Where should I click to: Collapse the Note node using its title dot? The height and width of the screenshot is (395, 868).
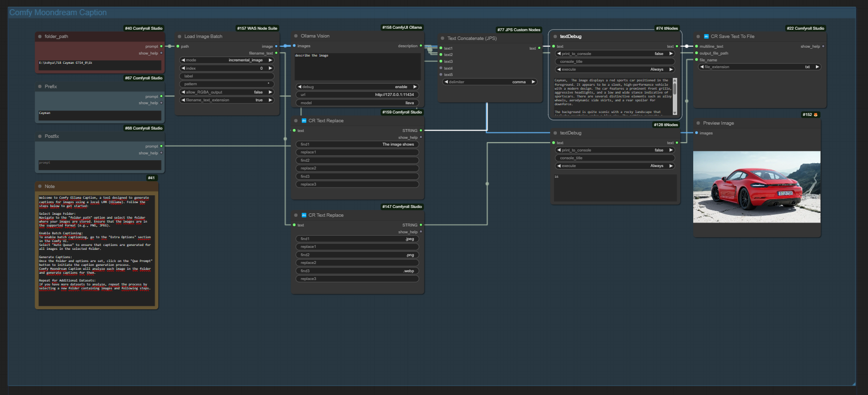point(40,187)
